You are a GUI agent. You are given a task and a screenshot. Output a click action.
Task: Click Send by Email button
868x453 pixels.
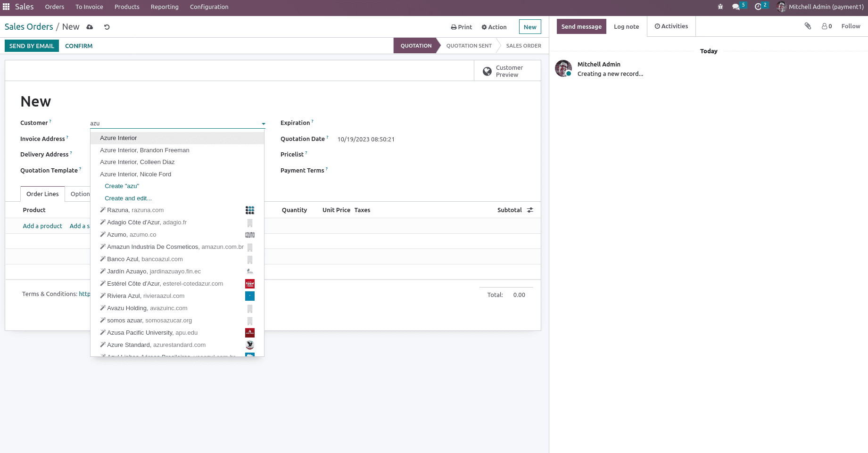[x=32, y=46]
